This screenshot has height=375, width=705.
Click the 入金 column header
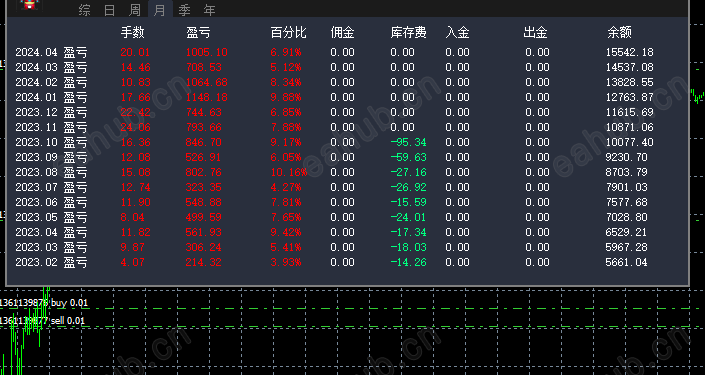[x=457, y=32]
